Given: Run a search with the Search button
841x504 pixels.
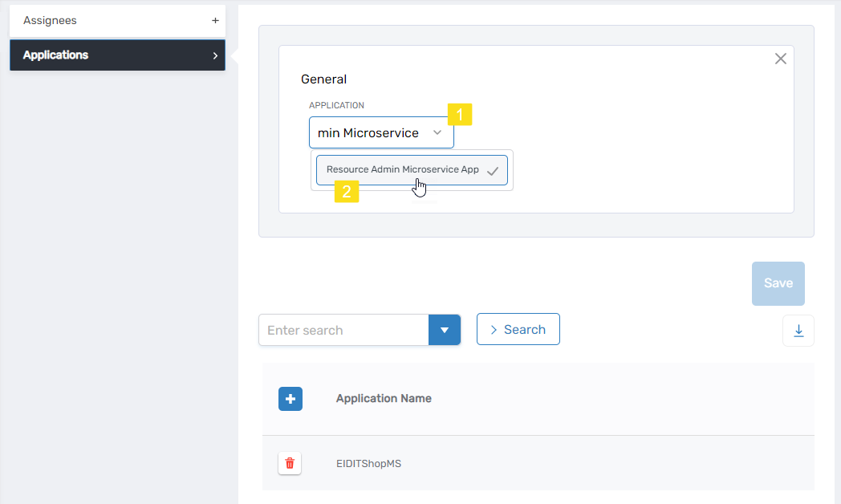Looking at the screenshot, I should click(518, 329).
